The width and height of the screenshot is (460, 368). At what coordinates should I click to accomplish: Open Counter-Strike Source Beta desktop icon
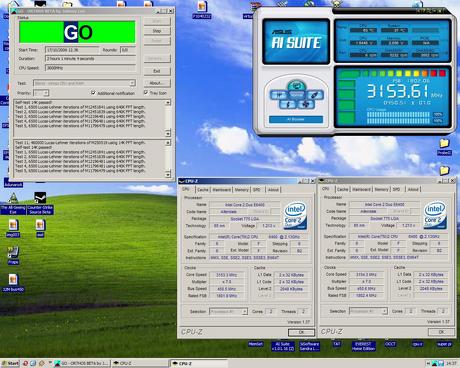40,203
